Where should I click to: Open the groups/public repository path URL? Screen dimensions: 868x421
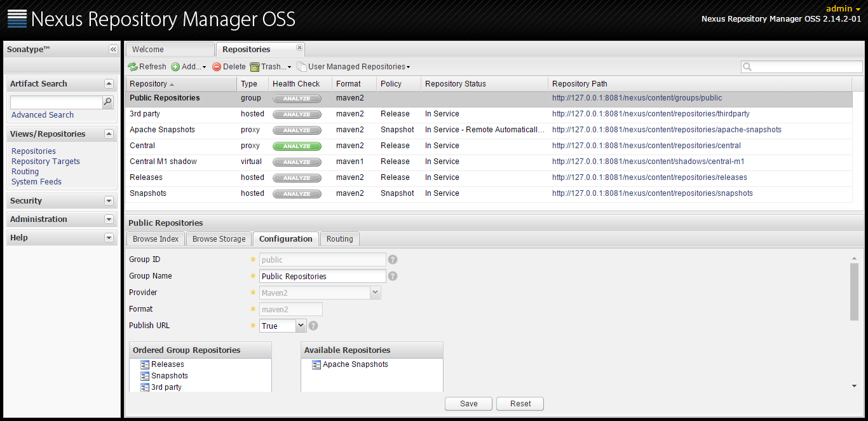click(637, 98)
